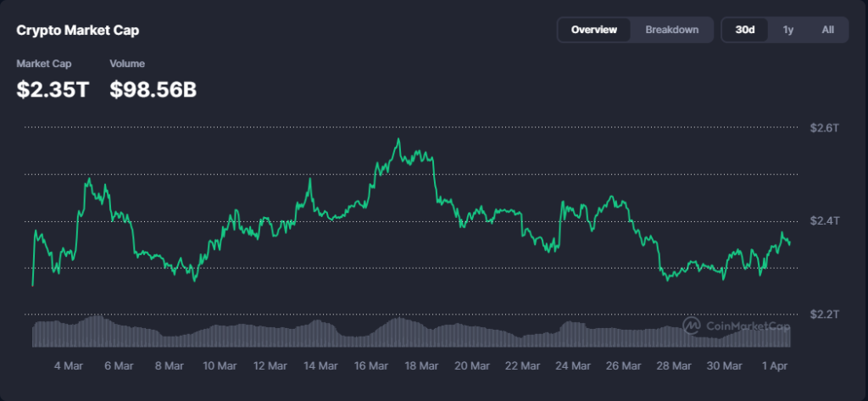This screenshot has height=401, width=868.
Task: Click the Volume label above $98.56B
Action: coord(127,64)
